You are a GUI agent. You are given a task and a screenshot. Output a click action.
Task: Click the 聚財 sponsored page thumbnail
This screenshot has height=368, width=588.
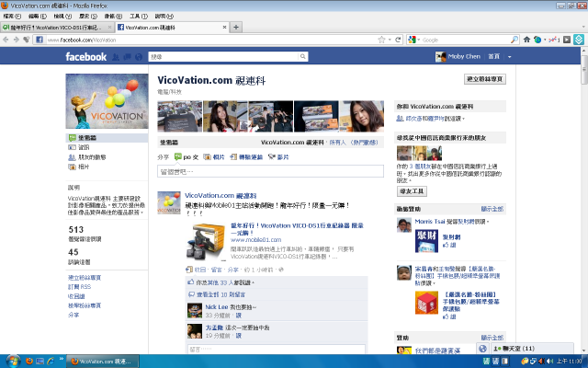point(426,241)
